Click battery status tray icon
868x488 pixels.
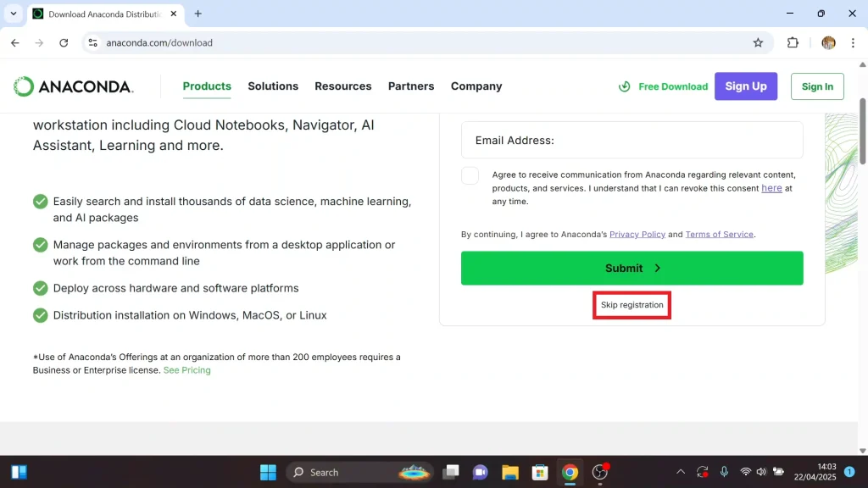click(x=778, y=472)
